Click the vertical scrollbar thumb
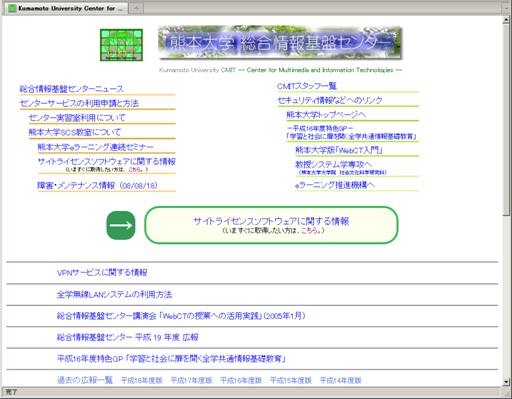Viewport: 512px width, 399px height. pyautogui.click(x=507, y=120)
